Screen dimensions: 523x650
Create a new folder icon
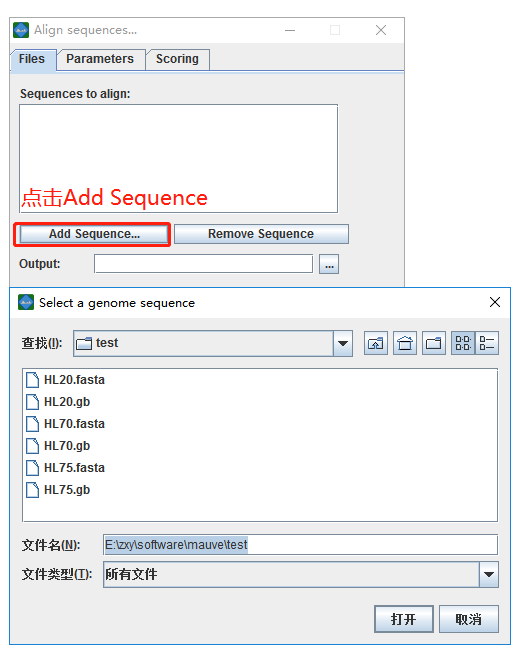pos(433,343)
